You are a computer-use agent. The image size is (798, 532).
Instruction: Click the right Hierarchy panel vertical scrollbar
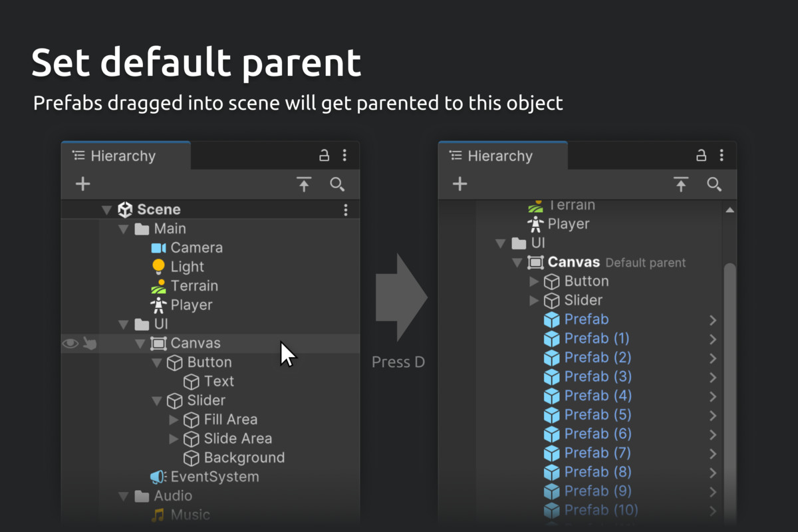tap(730, 392)
